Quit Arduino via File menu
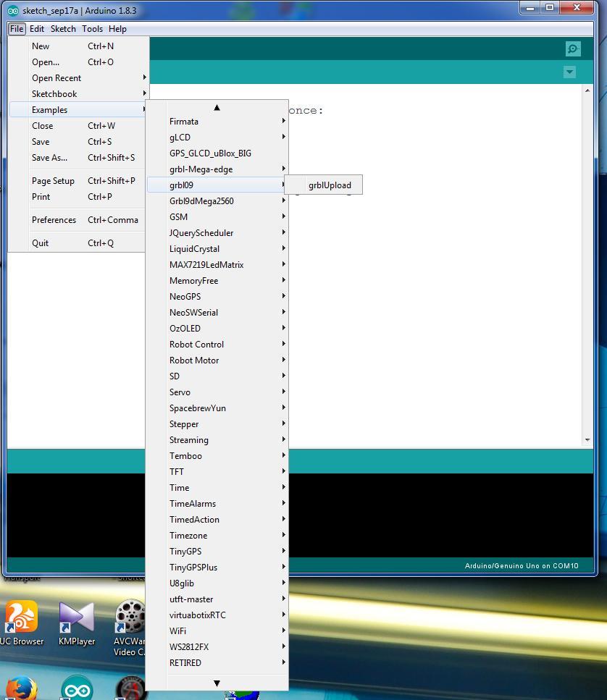The height and width of the screenshot is (700, 607). [79, 243]
